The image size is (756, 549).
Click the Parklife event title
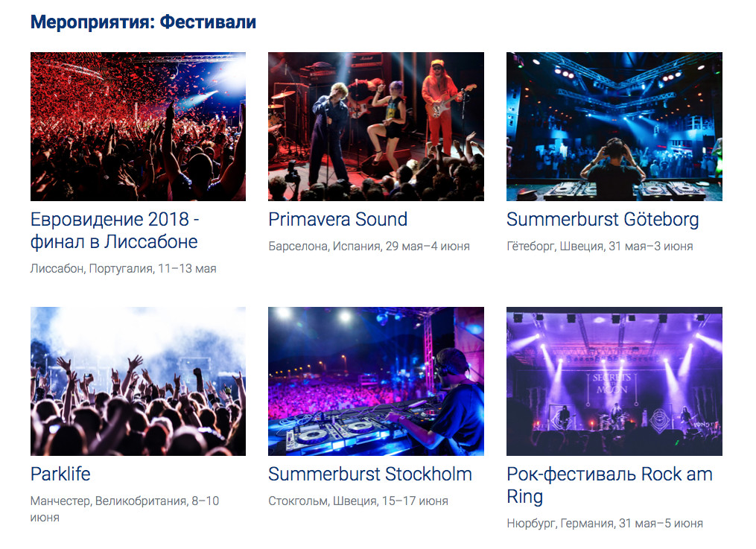tap(60, 475)
